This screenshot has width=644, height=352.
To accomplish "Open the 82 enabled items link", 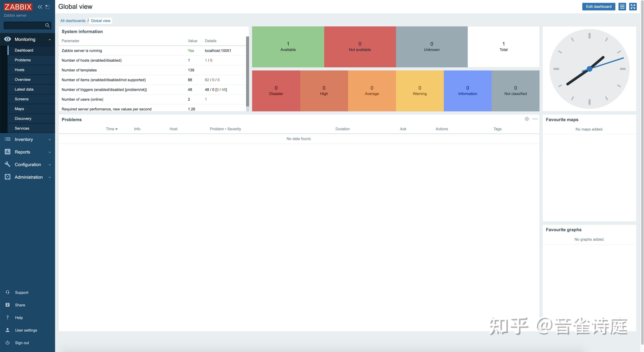I will click(x=207, y=80).
